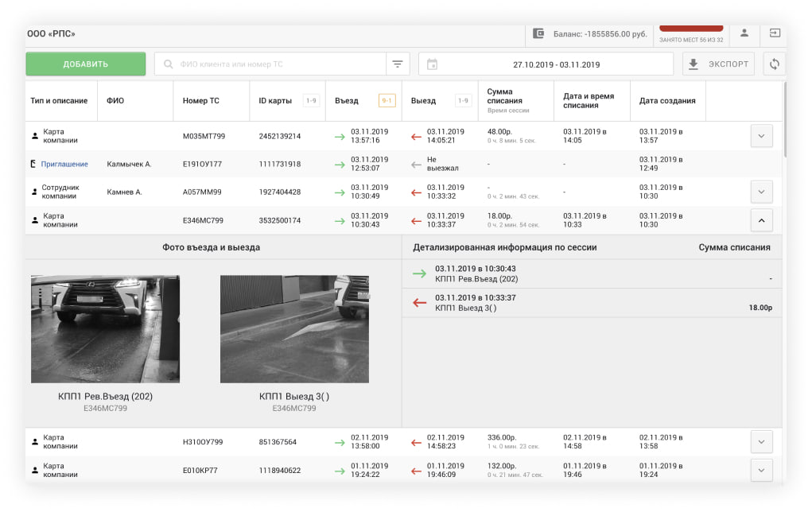This screenshot has width=812, height=512.
Task: Click the ЭКСПОРТ download button
Action: click(x=718, y=64)
